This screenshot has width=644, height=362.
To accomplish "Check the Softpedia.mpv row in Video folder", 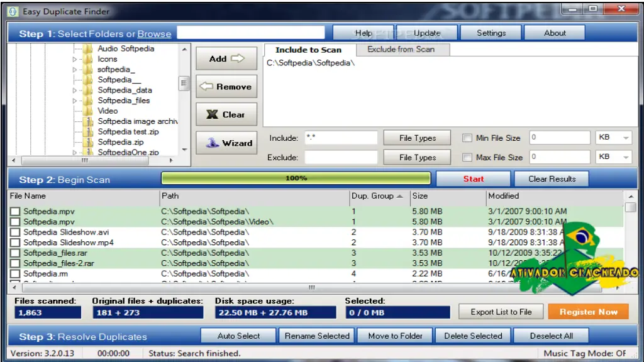I will click(15, 222).
